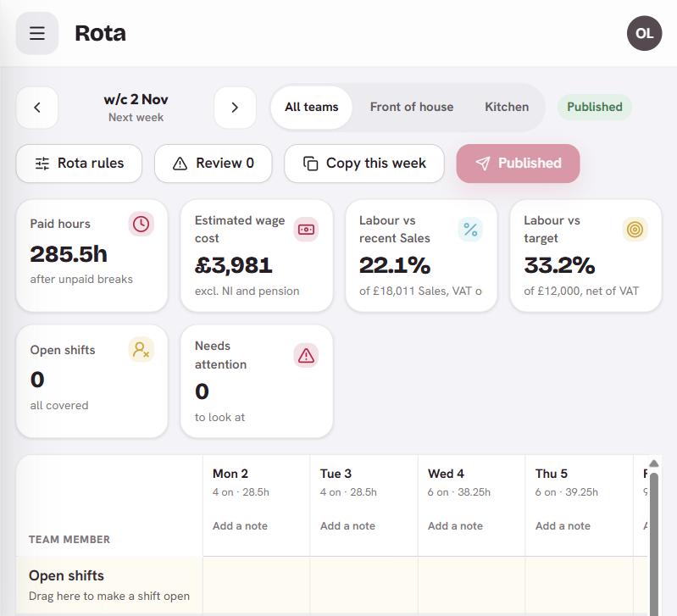Screen dimensions: 677x616
Task: Click the table vertical scrollbar
Action: pyautogui.click(x=653, y=544)
